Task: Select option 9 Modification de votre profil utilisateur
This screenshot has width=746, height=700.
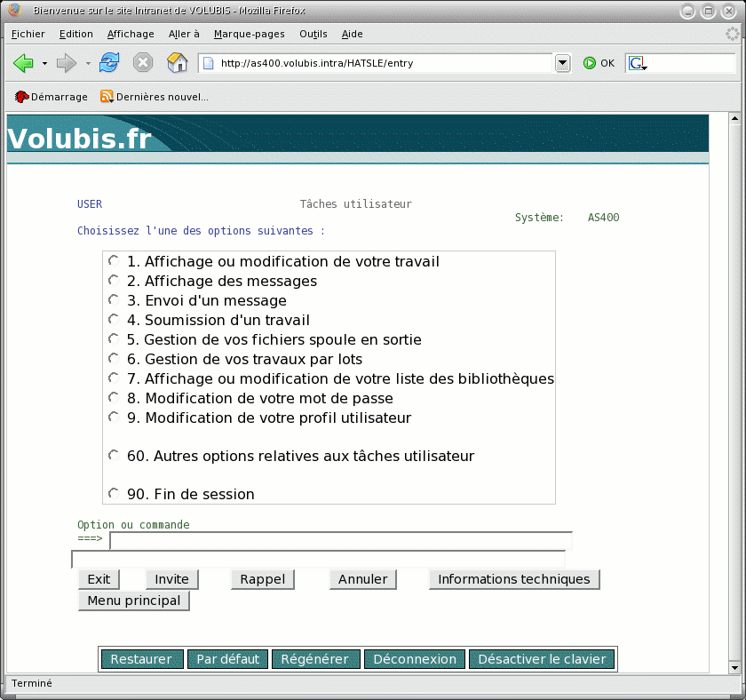Action: click(114, 417)
